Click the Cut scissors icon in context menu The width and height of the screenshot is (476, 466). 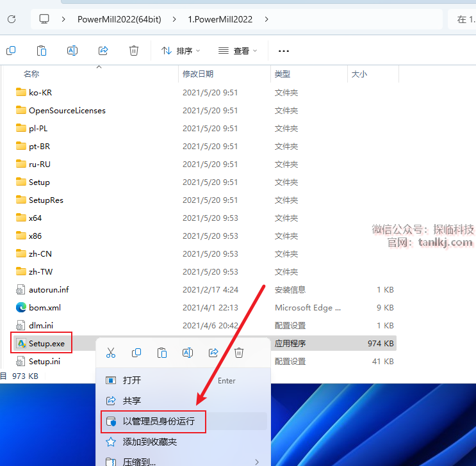click(111, 353)
